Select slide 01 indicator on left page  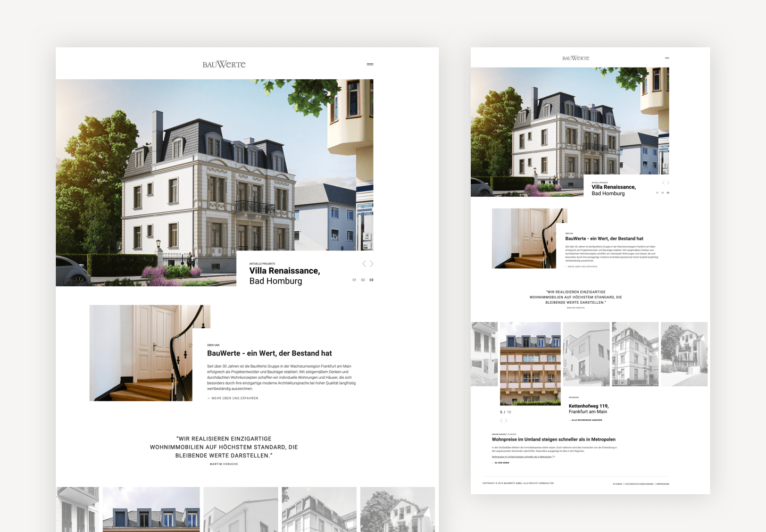[354, 280]
